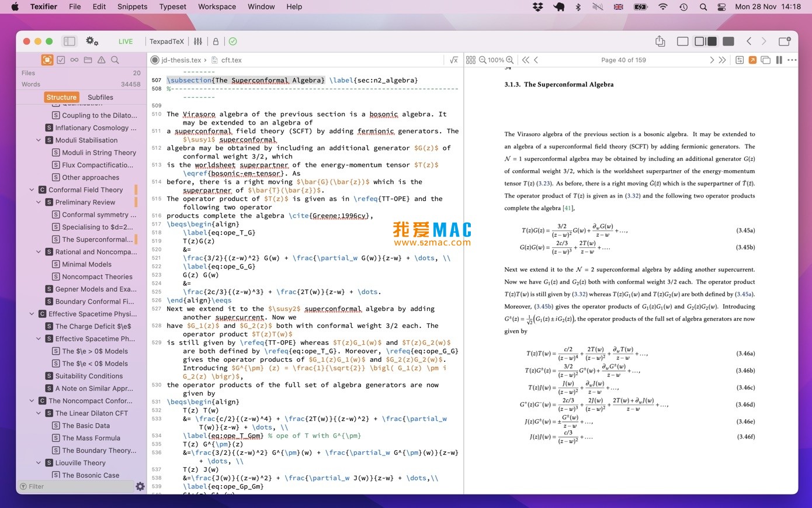Open the Snippets menu
Image resolution: width=812 pixels, height=508 pixels.
point(132,6)
